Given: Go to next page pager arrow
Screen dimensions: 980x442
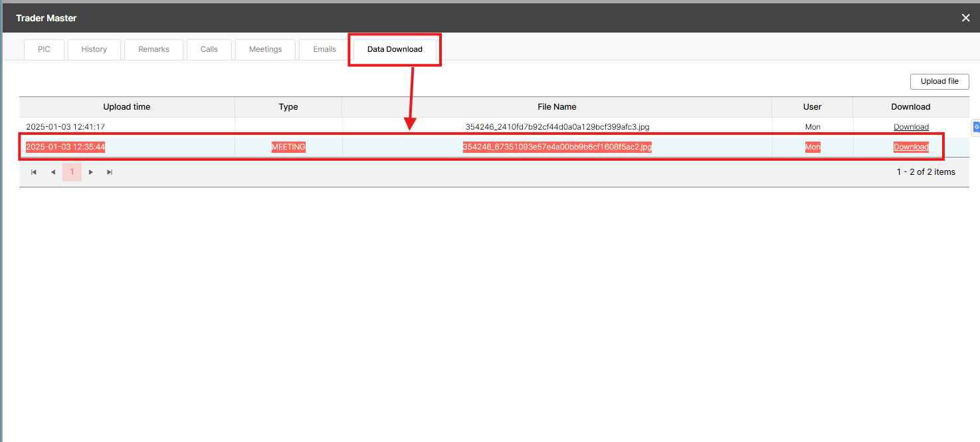Looking at the screenshot, I should tap(91, 172).
